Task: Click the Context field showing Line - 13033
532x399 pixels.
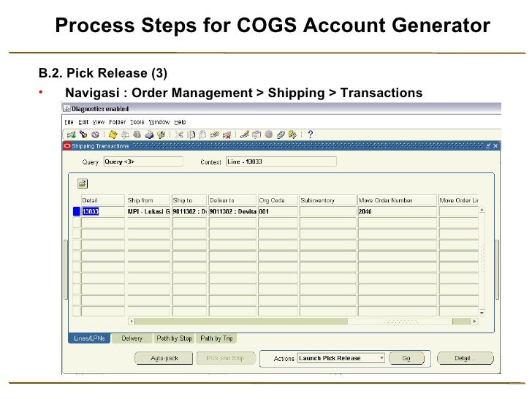Action: click(x=281, y=161)
